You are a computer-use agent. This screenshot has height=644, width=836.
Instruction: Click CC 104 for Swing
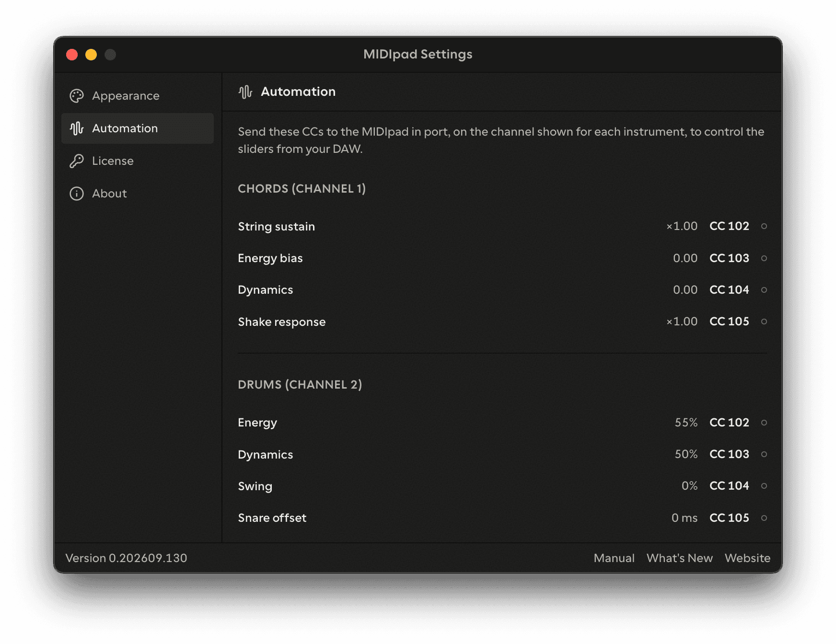(729, 486)
